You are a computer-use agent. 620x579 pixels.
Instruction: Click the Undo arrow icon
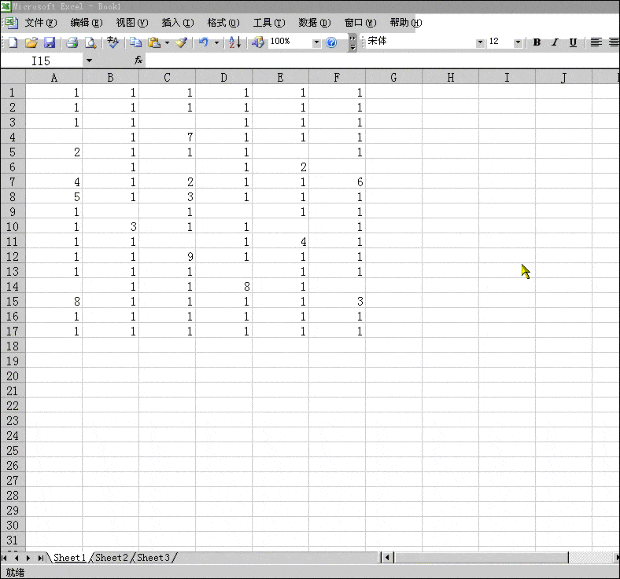click(203, 43)
